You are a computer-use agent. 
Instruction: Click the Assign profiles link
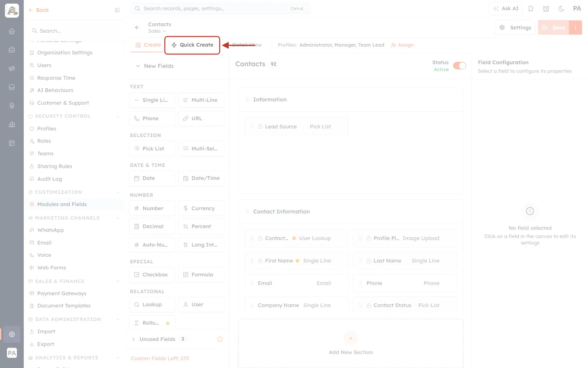click(402, 45)
